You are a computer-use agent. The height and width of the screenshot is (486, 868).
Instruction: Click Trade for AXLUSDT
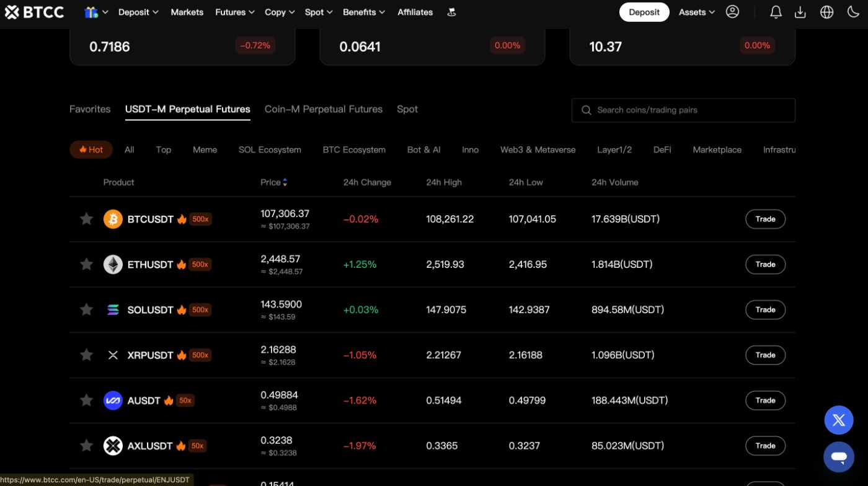coord(765,446)
